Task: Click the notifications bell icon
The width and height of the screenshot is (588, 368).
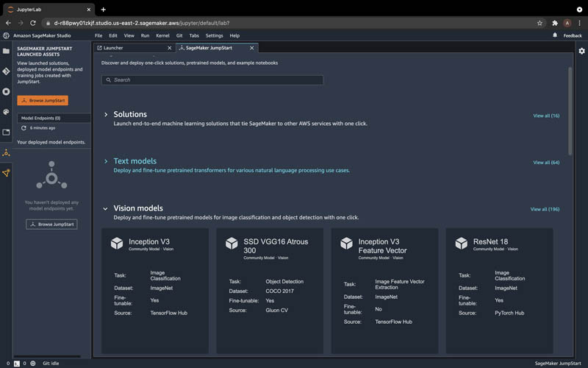Action: coord(555,35)
